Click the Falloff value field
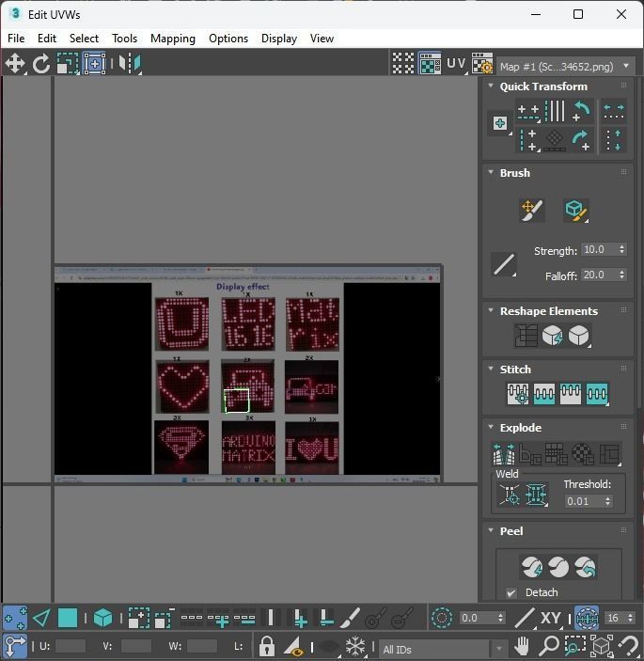Image resolution: width=644 pixels, height=661 pixels. (599, 275)
